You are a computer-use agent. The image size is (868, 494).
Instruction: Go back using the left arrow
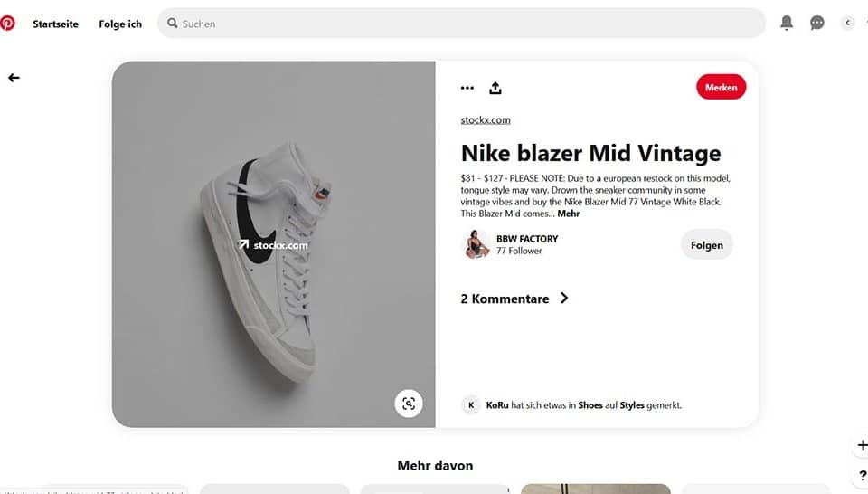coord(14,78)
